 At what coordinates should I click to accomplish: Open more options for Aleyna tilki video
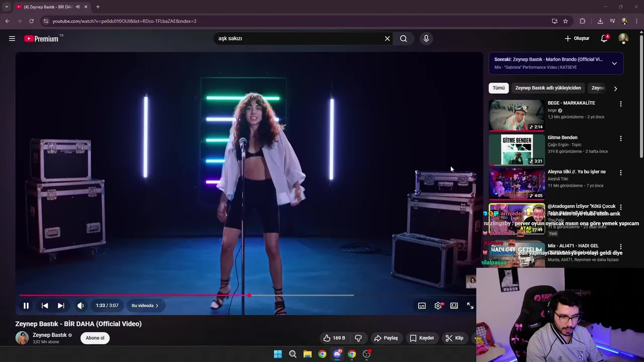(x=620, y=172)
